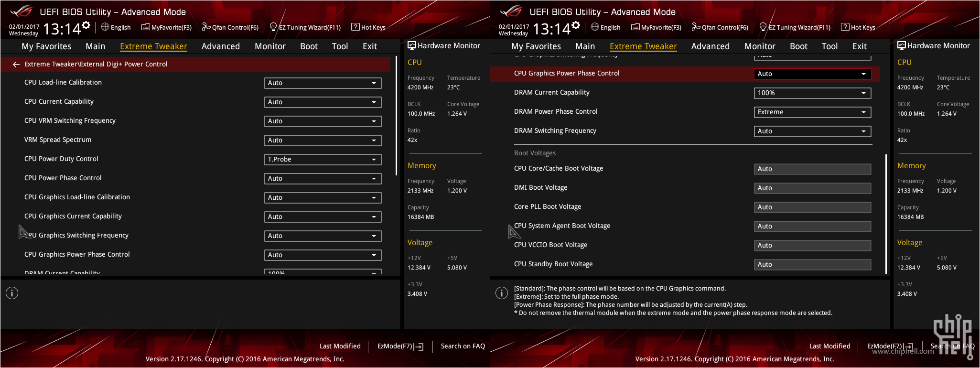This screenshot has height=368, width=980.
Task: Open CPU Load-line Calibration dropdown
Action: (x=323, y=83)
